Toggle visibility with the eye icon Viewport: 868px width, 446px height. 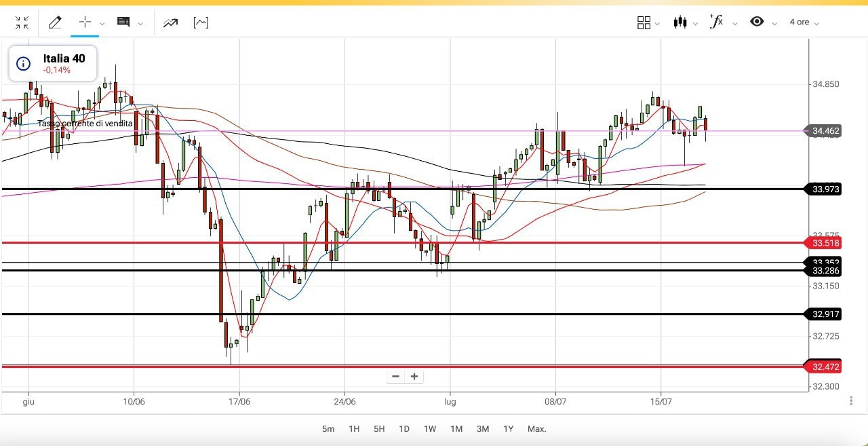757,22
